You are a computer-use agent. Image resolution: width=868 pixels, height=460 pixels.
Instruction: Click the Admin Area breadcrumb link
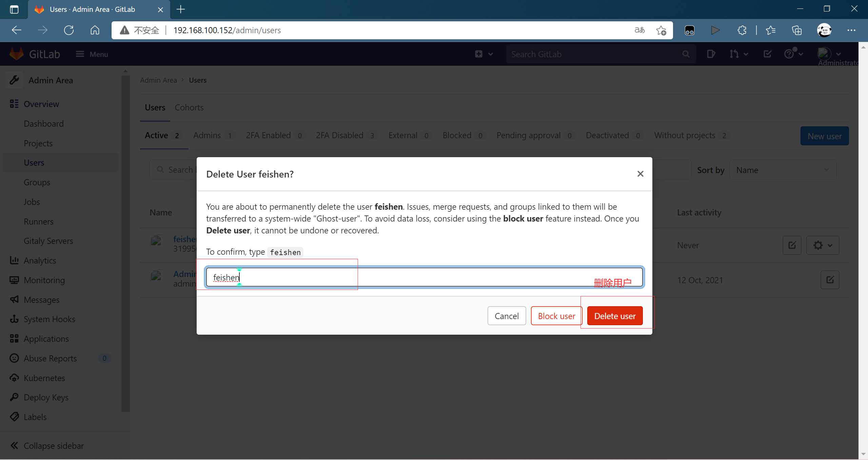tap(158, 80)
